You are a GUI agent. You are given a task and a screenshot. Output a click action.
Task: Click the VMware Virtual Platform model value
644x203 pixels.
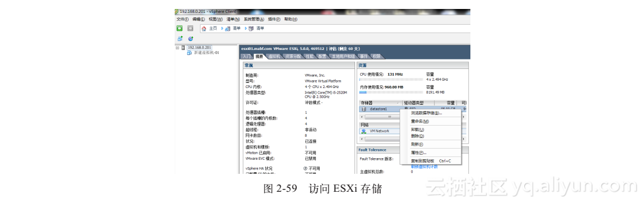click(x=323, y=81)
